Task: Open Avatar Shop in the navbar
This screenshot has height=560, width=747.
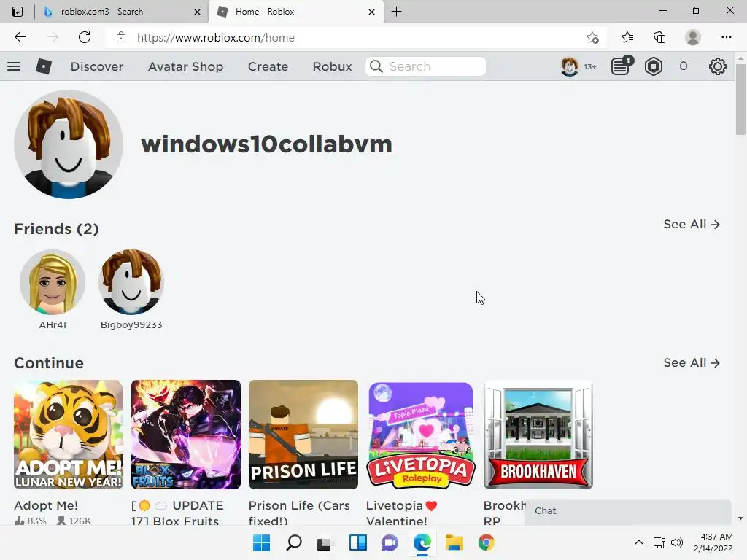Action: (x=185, y=66)
